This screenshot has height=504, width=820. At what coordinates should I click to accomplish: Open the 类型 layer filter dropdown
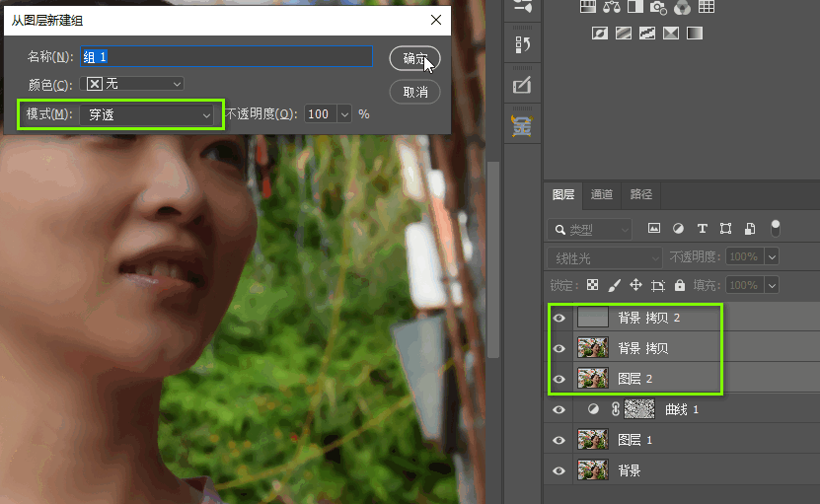[x=589, y=229]
